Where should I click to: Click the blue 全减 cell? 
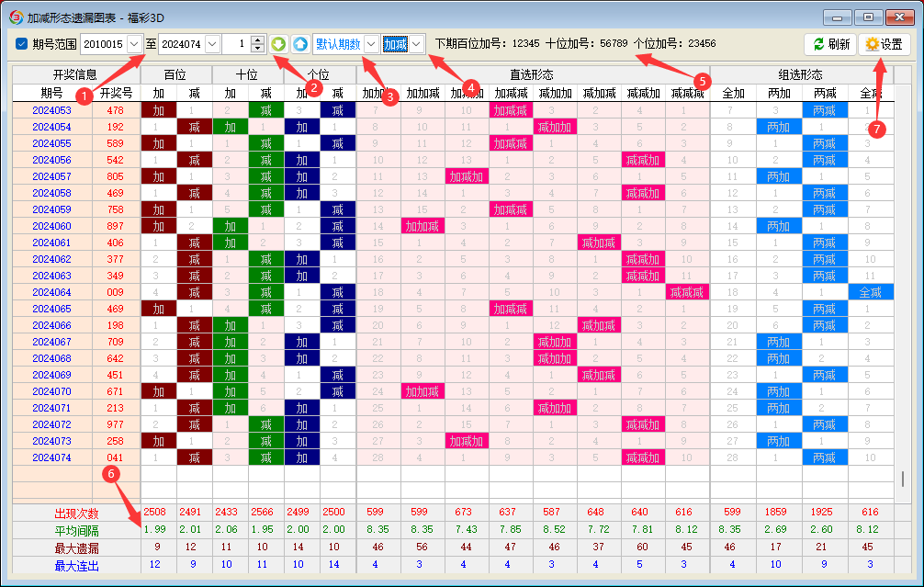870,292
